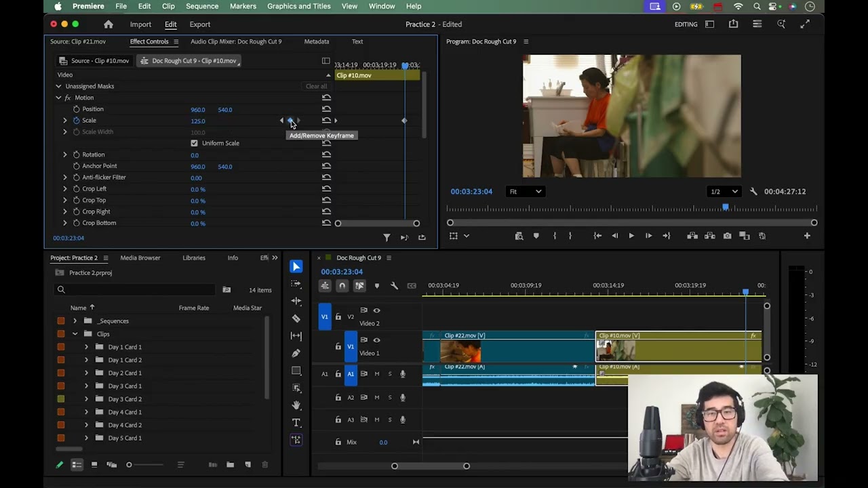
Task: Open the Sequence menu
Action: [202, 6]
